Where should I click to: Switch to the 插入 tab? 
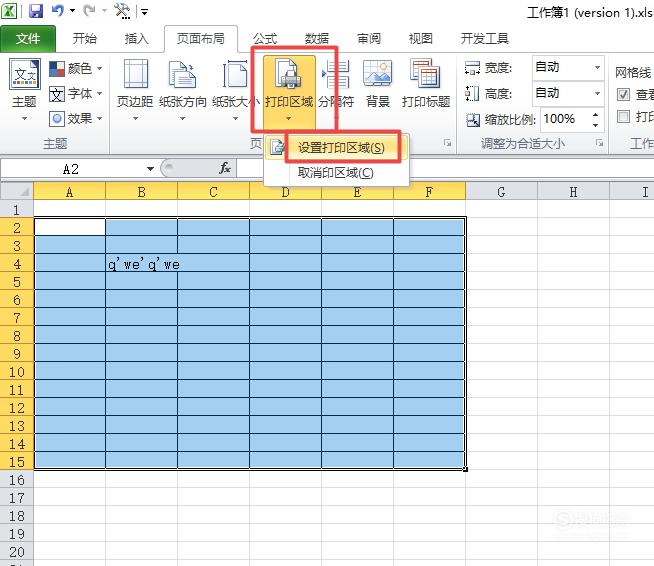136,39
